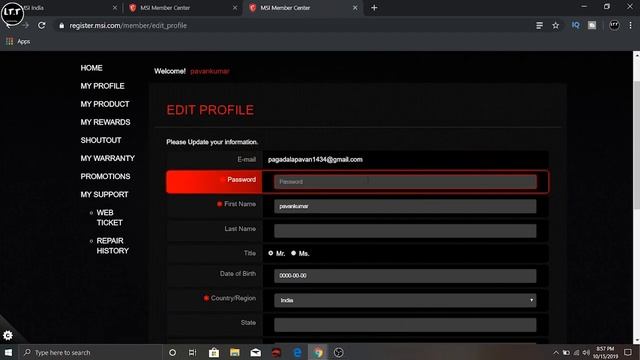
Task: Open the reader mode list icon
Action: point(539,25)
